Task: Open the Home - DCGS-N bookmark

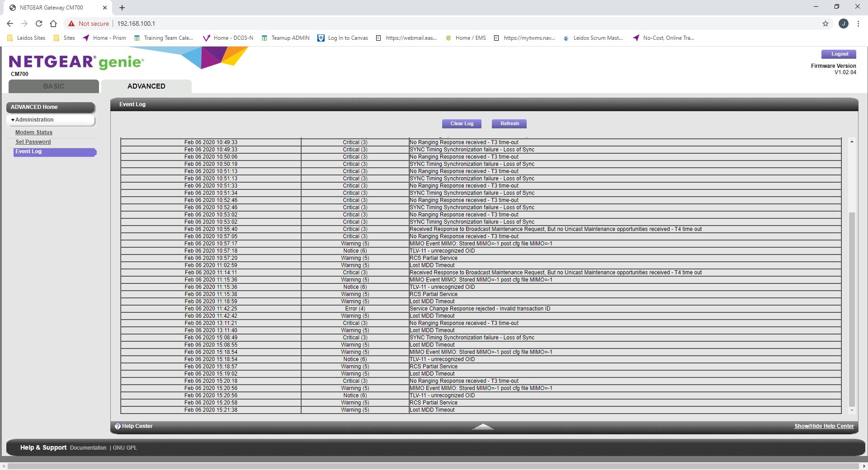Action: [228, 38]
